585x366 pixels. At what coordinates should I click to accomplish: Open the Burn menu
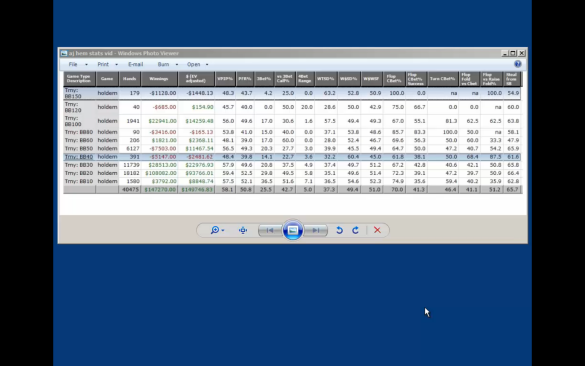[x=167, y=65]
